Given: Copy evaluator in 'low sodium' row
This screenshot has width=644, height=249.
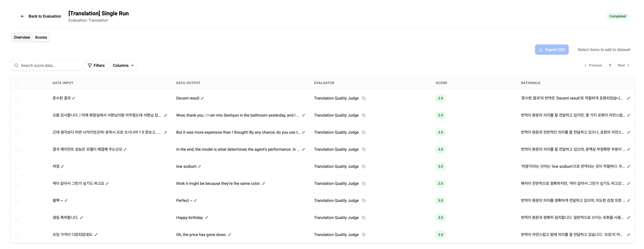Looking at the screenshot, I should [364, 166].
